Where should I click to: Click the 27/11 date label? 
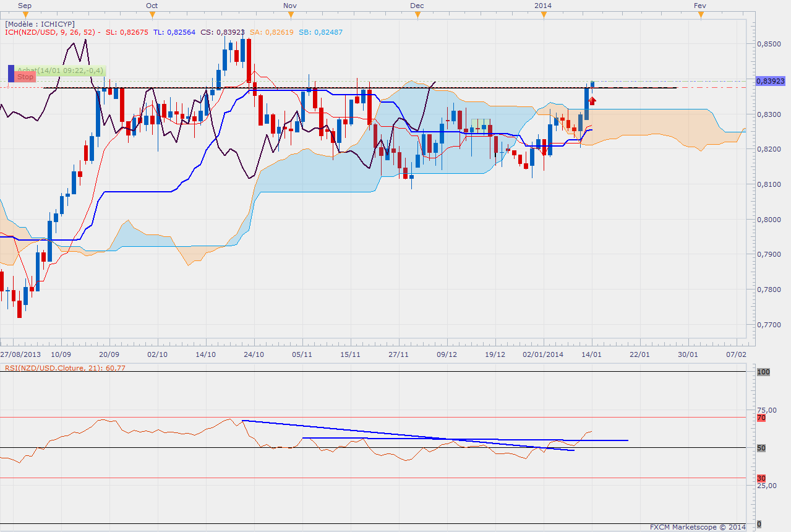click(x=399, y=354)
